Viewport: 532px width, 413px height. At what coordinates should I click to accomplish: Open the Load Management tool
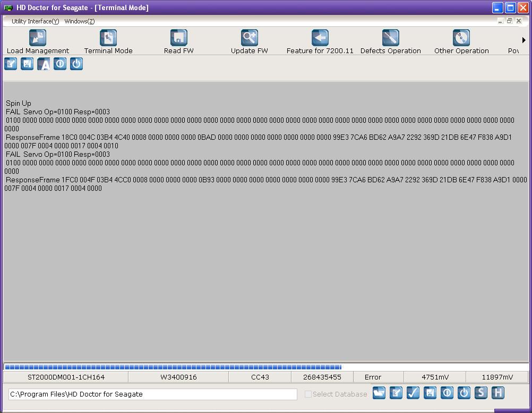click(38, 42)
